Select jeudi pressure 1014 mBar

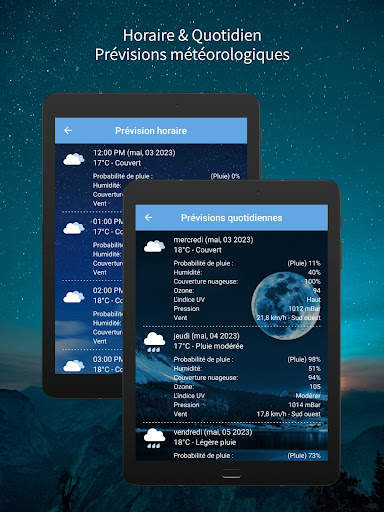(304, 405)
